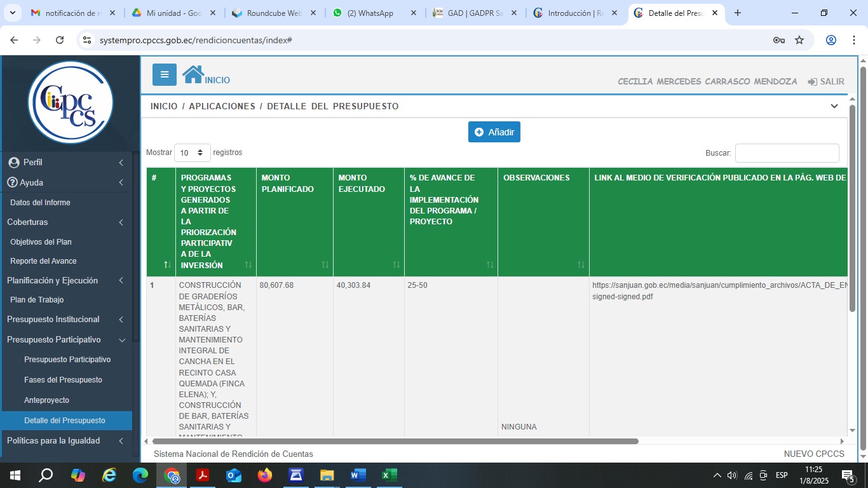This screenshot has height=488, width=868.
Task: Click SALIR to log out
Action: tap(826, 81)
